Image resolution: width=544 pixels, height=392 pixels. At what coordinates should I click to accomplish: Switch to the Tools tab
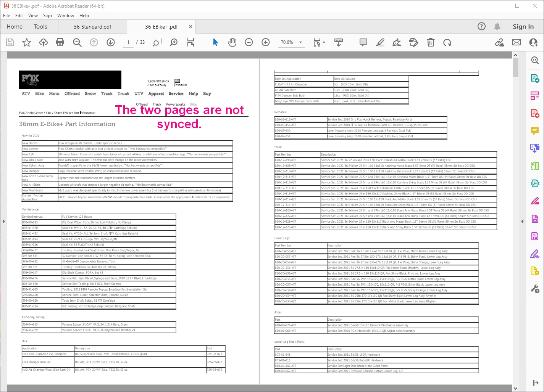tap(40, 26)
